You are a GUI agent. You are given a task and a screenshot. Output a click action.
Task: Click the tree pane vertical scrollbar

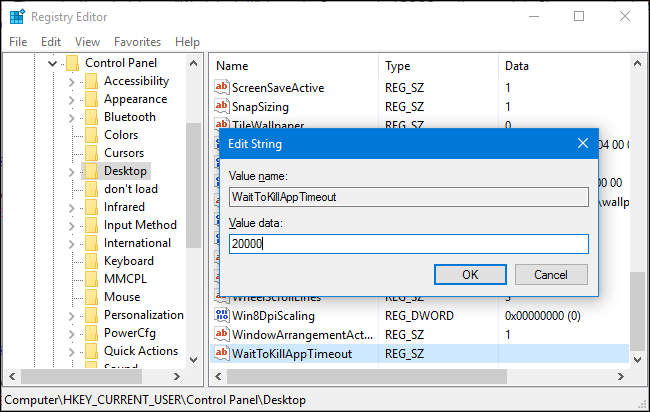(194, 200)
